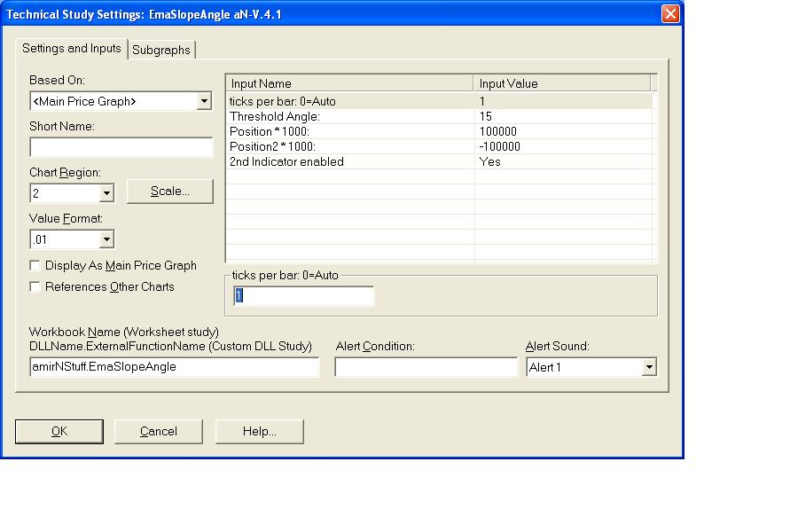Click the Input Value column header

pyautogui.click(x=562, y=83)
